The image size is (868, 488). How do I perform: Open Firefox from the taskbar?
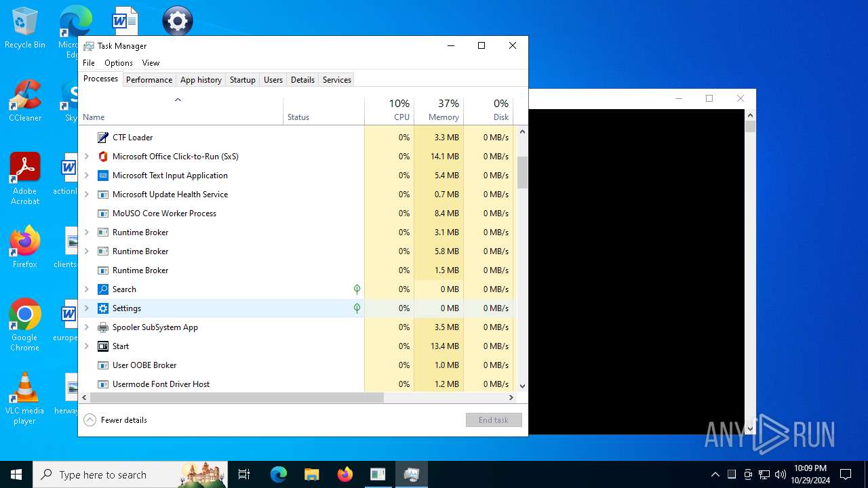[x=344, y=474]
